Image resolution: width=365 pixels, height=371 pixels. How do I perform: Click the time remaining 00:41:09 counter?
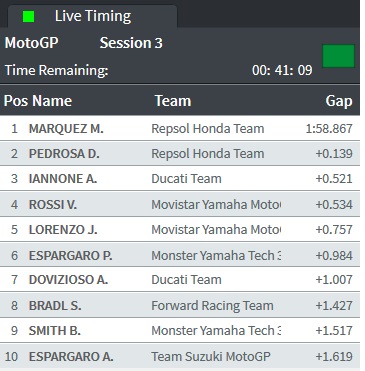click(282, 70)
